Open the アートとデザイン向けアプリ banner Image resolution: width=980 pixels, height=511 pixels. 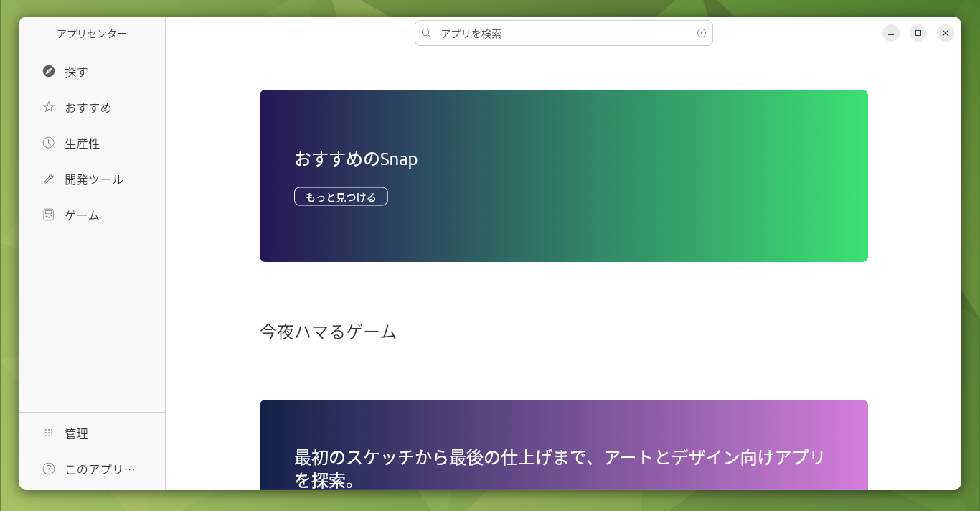pos(564,445)
